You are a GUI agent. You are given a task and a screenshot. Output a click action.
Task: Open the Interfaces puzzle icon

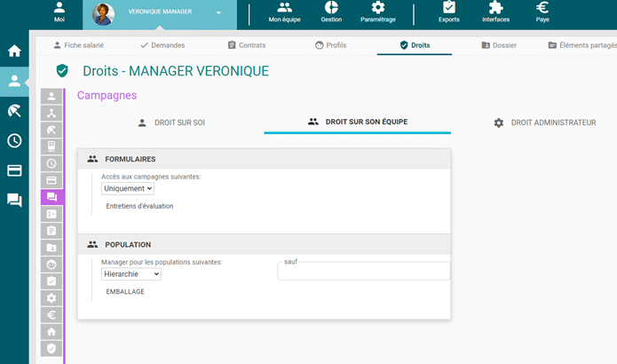[x=495, y=12]
